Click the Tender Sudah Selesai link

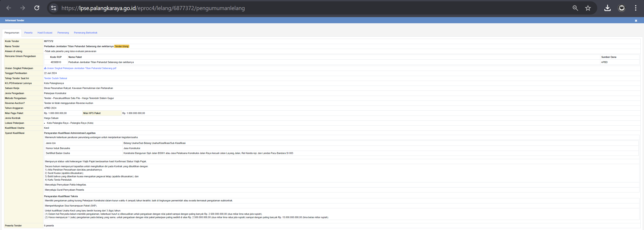coord(55,78)
